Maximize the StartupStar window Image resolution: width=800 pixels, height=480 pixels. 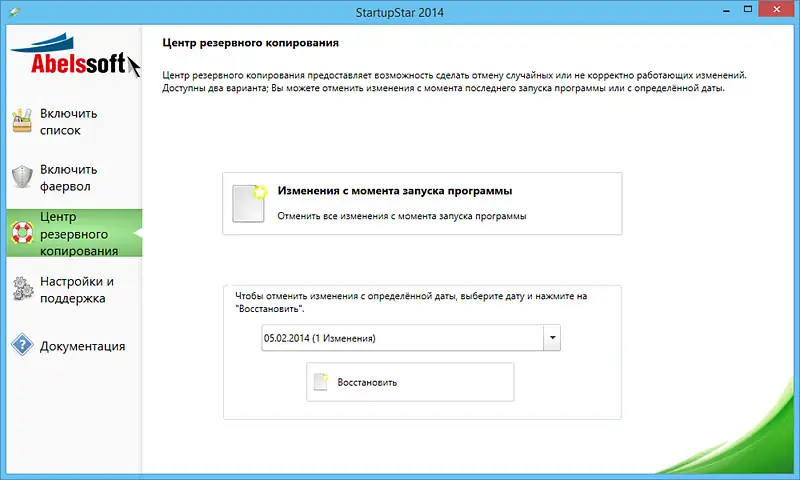[748, 9]
